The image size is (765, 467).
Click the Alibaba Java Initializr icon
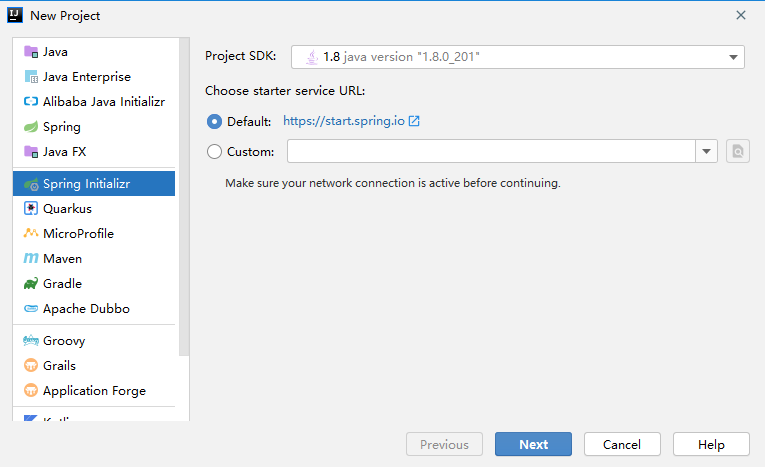(x=30, y=102)
